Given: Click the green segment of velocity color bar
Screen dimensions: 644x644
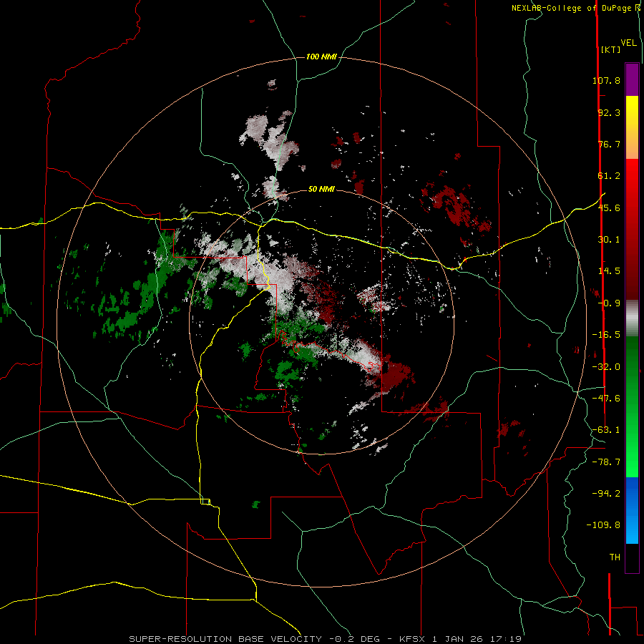Looking at the screenshot, I should pyautogui.click(x=632, y=406).
